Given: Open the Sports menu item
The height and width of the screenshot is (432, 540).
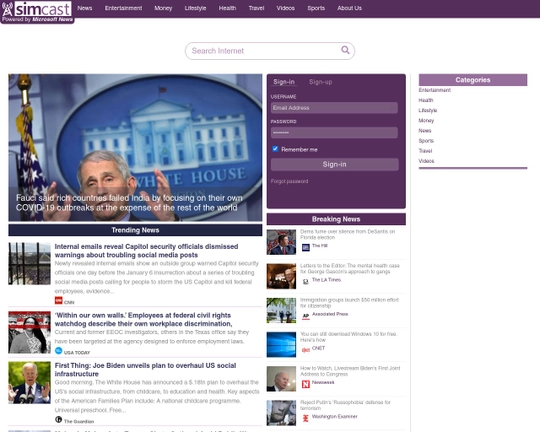Looking at the screenshot, I should [x=316, y=8].
